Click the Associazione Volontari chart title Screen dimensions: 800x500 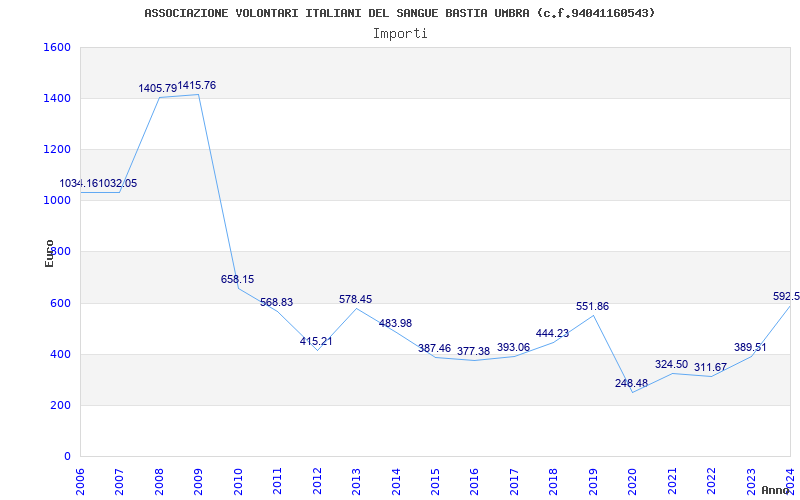point(400,13)
